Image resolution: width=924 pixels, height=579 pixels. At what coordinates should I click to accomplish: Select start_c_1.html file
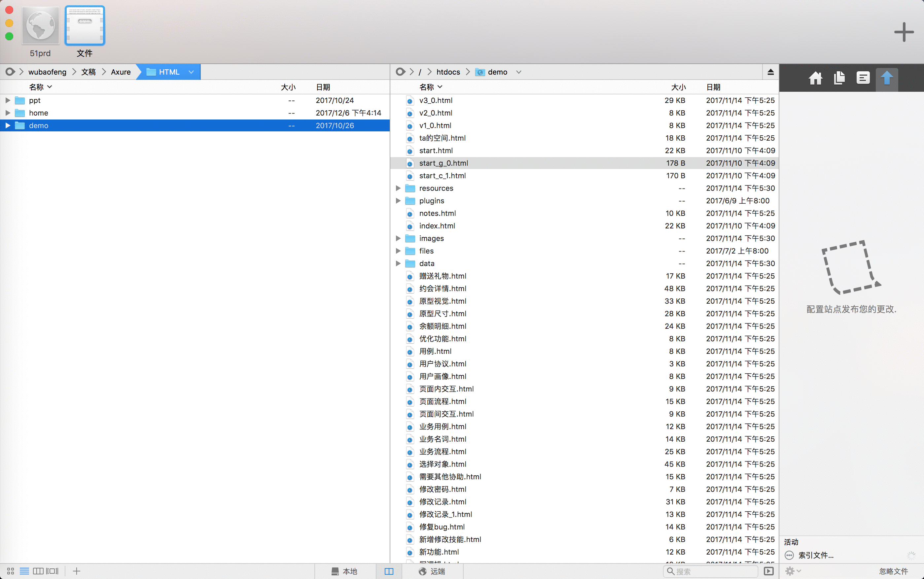coord(584,176)
